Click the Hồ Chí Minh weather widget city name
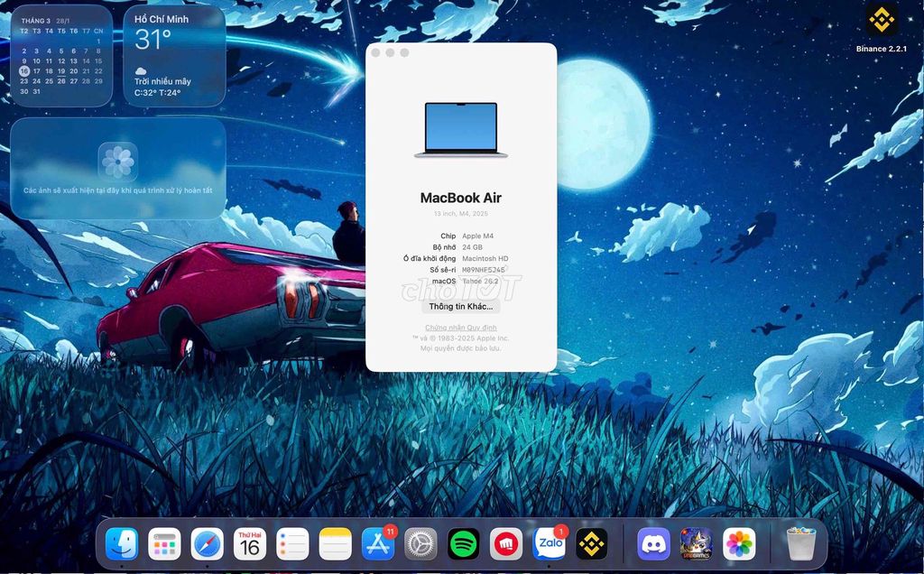The height and width of the screenshot is (574, 924). pos(162,20)
